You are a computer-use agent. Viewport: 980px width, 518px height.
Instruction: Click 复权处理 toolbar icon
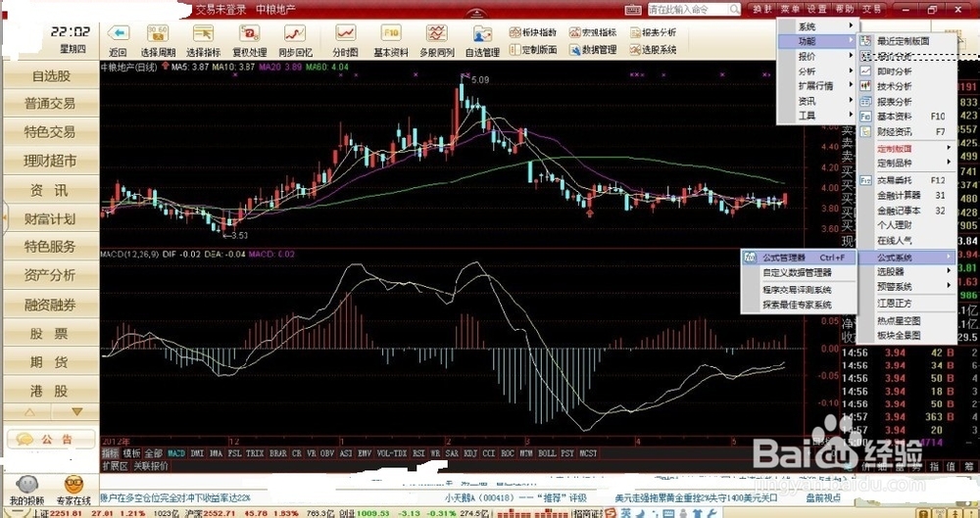click(x=249, y=33)
